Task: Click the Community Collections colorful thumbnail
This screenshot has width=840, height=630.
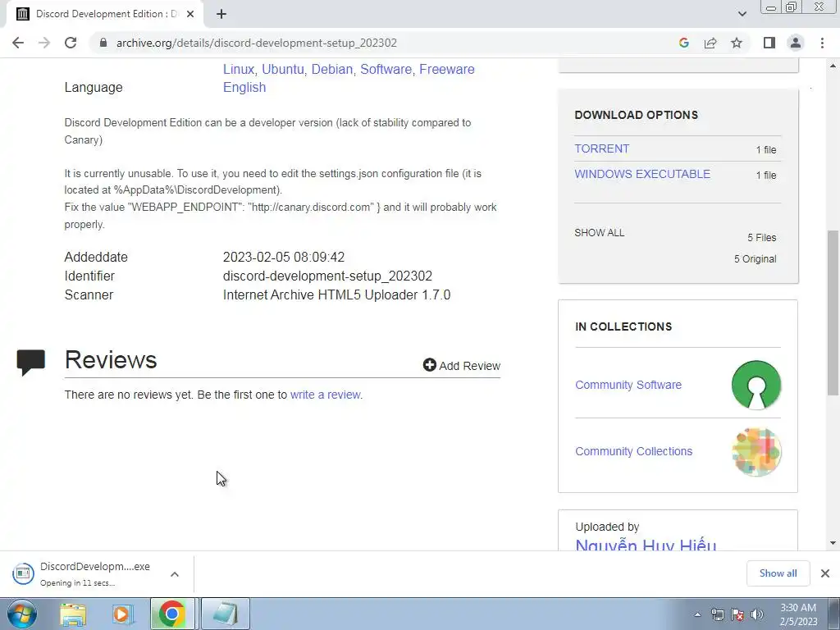Action: (x=756, y=452)
